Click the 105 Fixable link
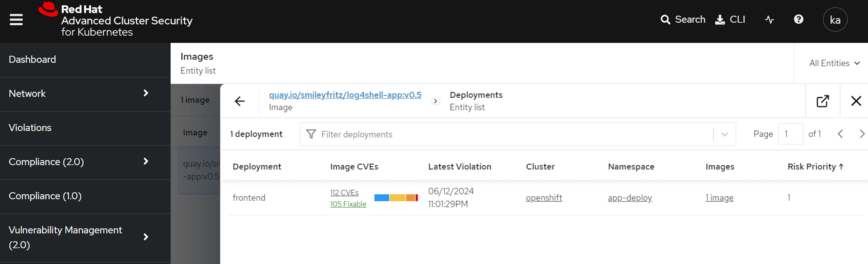868x264 pixels. tap(348, 204)
